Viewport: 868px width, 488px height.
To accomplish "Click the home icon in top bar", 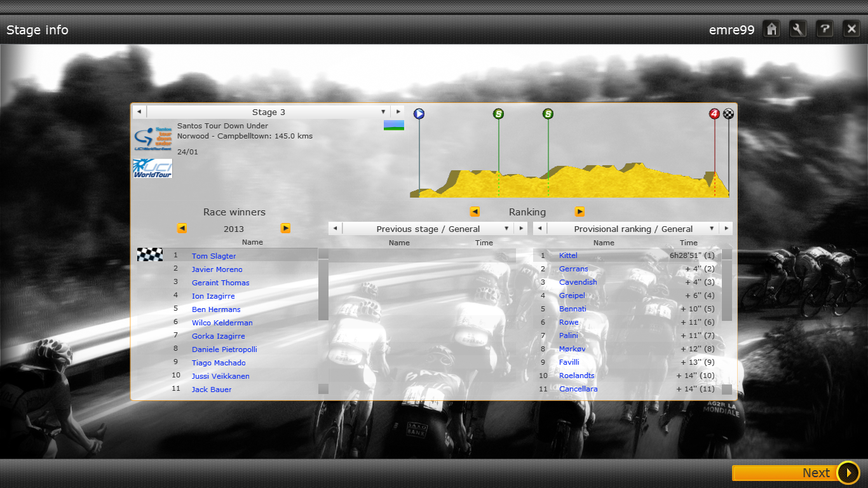I will 771,29.
